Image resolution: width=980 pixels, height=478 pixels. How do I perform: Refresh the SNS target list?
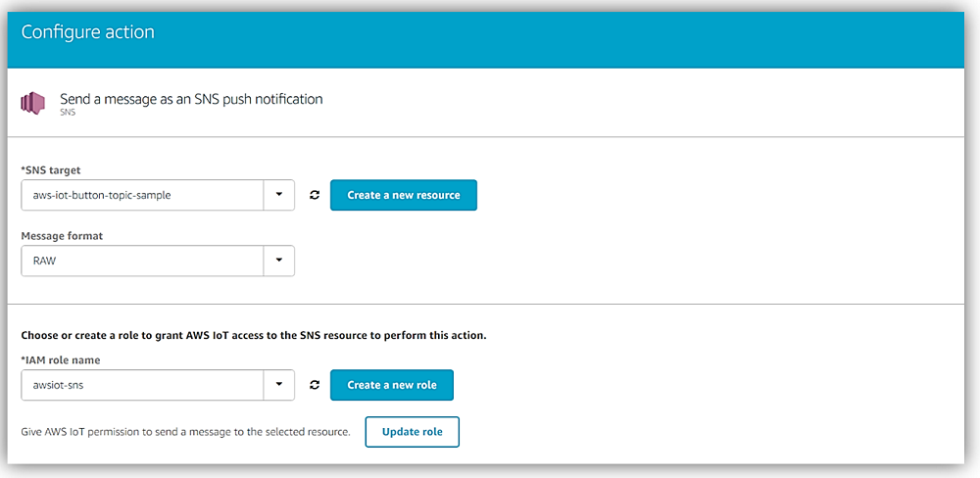[315, 195]
